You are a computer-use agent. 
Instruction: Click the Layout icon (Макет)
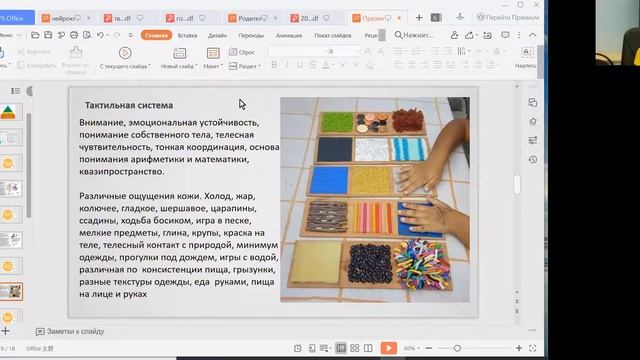[x=213, y=53]
